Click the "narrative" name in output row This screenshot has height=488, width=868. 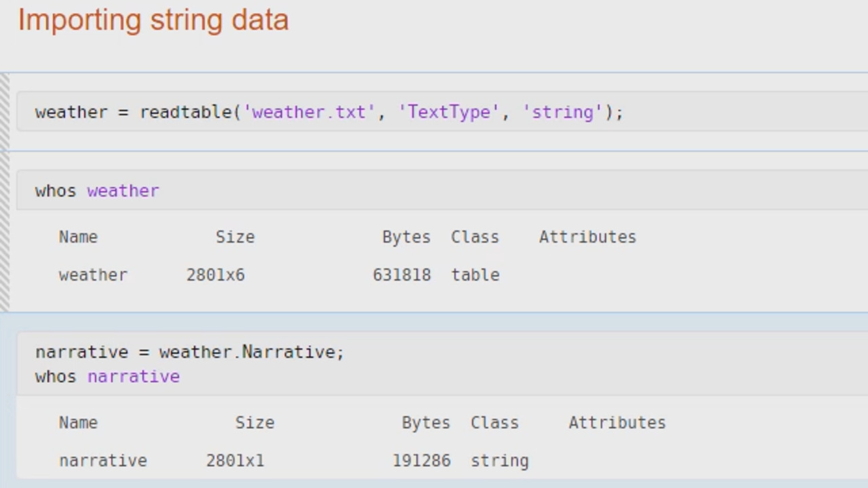coord(103,461)
